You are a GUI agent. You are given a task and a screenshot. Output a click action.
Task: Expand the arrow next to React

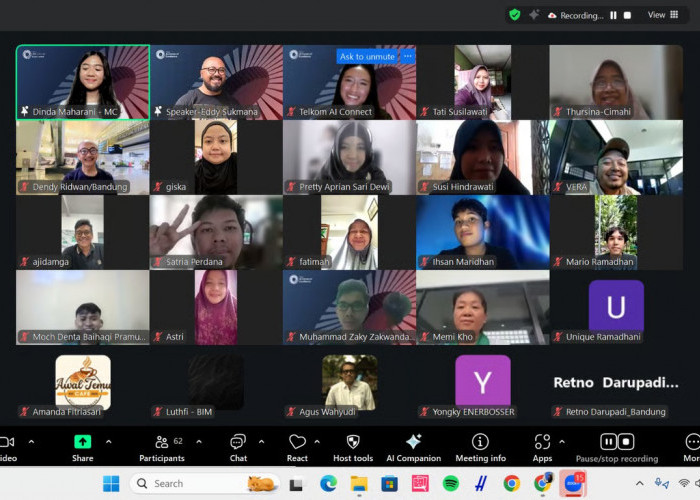pyautogui.click(x=320, y=441)
